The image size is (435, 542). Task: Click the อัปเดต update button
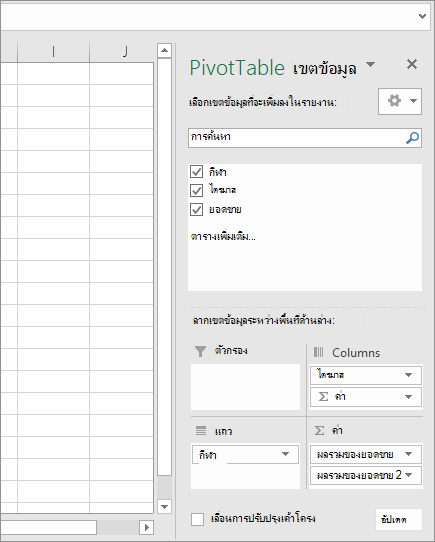pyautogui.click(x=399, y=519)
